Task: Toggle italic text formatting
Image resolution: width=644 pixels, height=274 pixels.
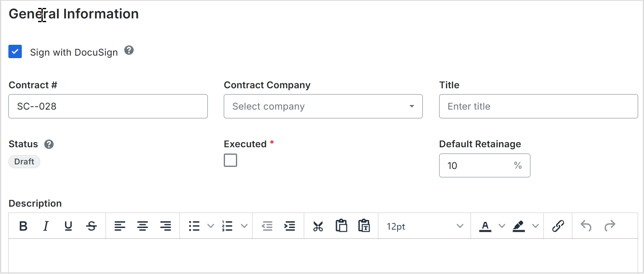Action: (x=46, y=226)
